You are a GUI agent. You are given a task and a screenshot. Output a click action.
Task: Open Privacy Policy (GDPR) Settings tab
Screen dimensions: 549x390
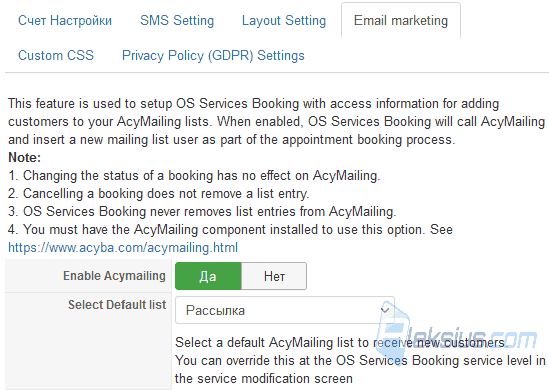click(x=213, y=56)
